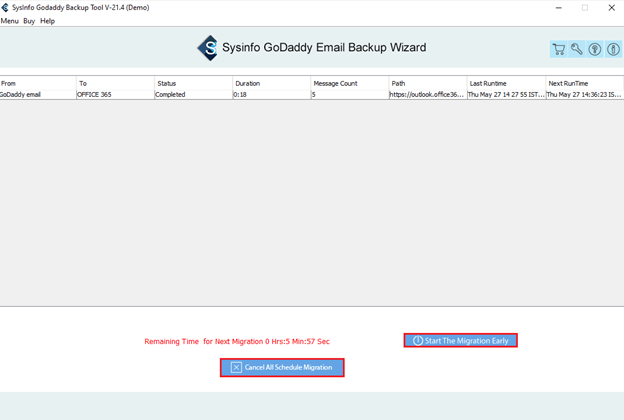Click the Status column header
This screenshot has height=420, width=624.
[193, 83]
